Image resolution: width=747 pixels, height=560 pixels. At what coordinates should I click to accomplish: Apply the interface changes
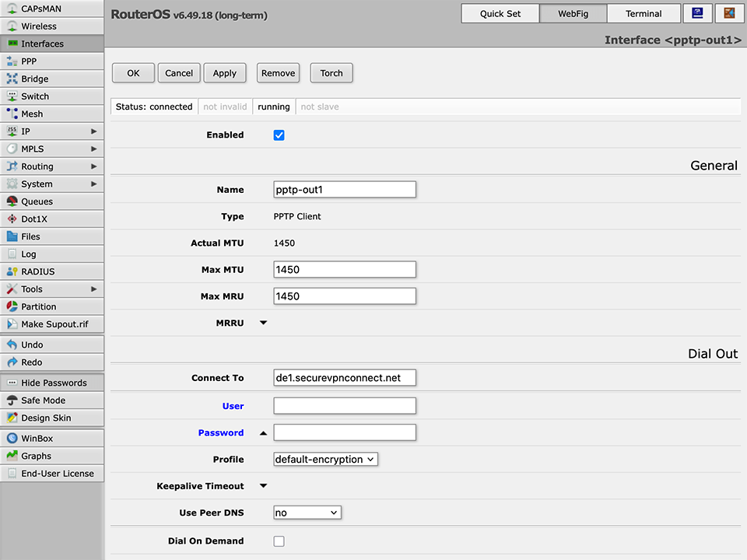click(225, 72)
